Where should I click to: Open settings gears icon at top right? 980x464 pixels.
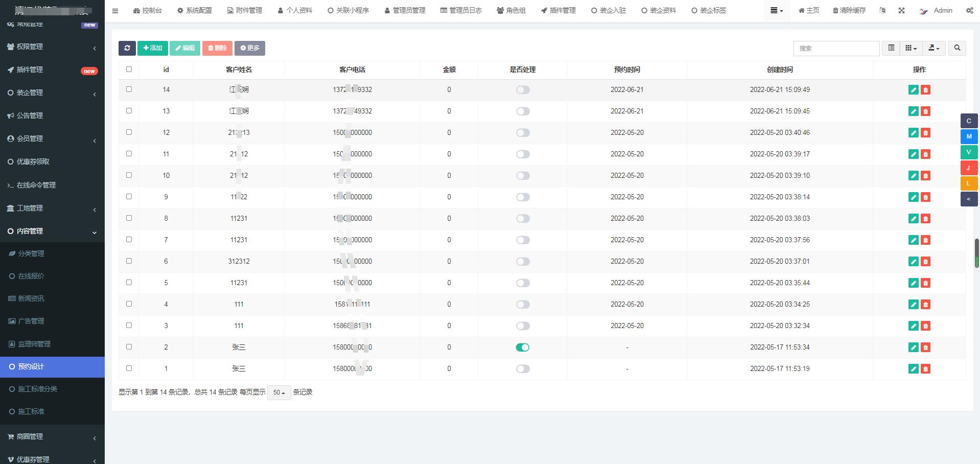pyautogui.click(x=969, y=10)
